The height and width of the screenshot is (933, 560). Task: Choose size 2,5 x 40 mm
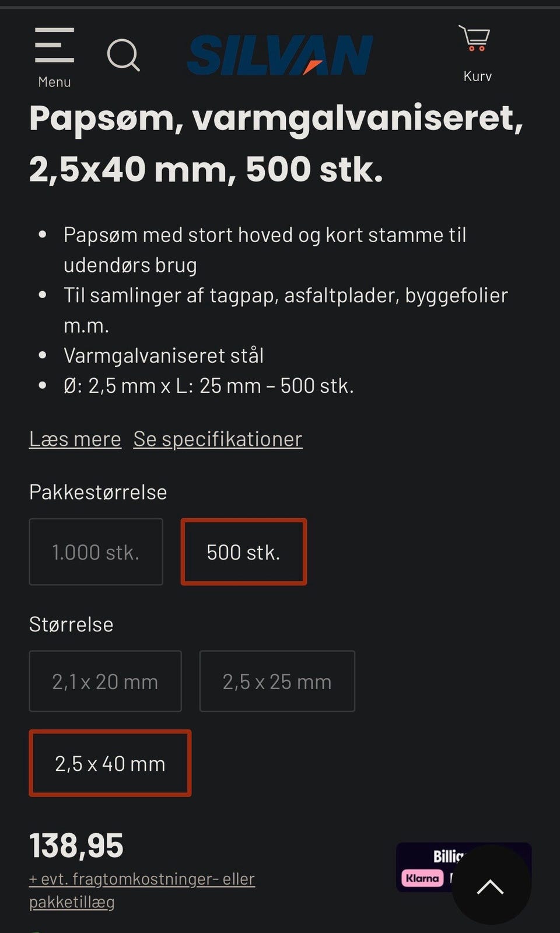click(110, 763)
